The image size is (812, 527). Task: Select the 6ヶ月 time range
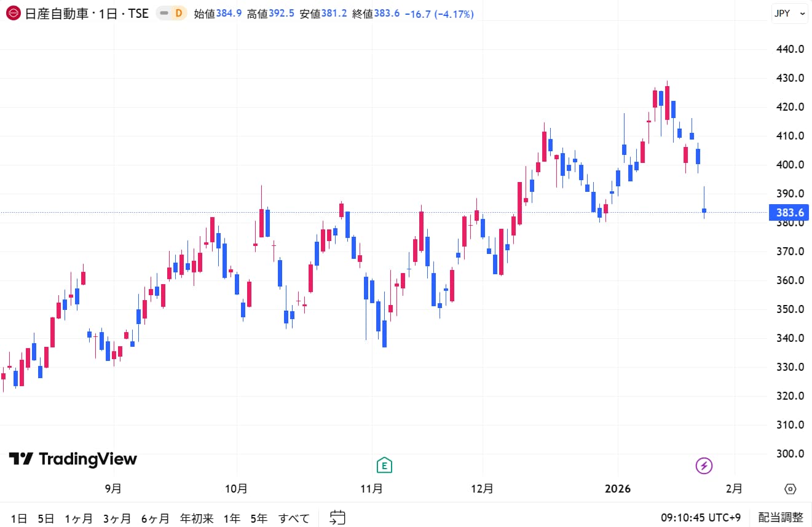pos(155,518)
